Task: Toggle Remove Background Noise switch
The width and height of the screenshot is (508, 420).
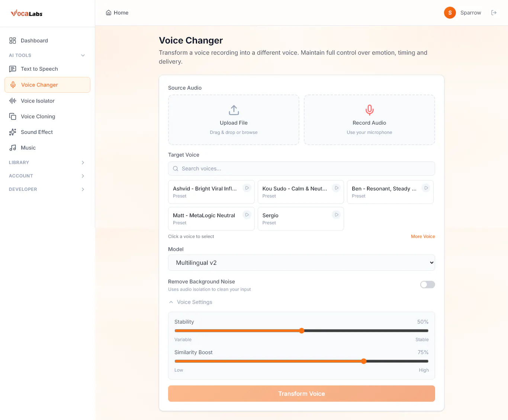Action: point(427,285)
